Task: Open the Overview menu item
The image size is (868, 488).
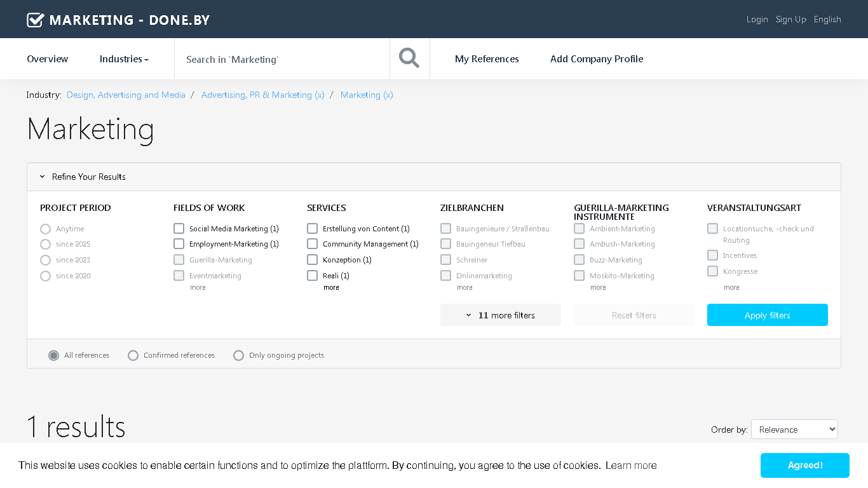Action: coord(48,59)
